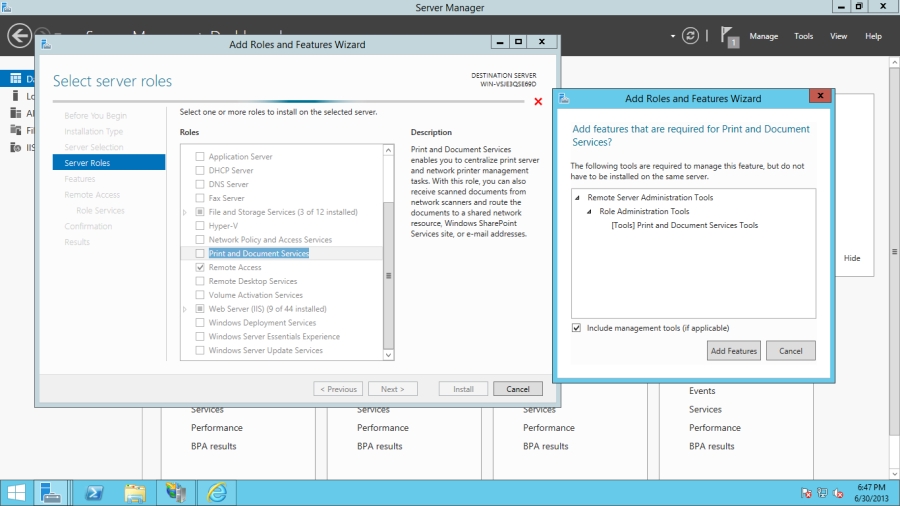900x506 pixels.
Task: Check Windows Server Update Services role
Action: pyautogui.click(x=200, y=350)
